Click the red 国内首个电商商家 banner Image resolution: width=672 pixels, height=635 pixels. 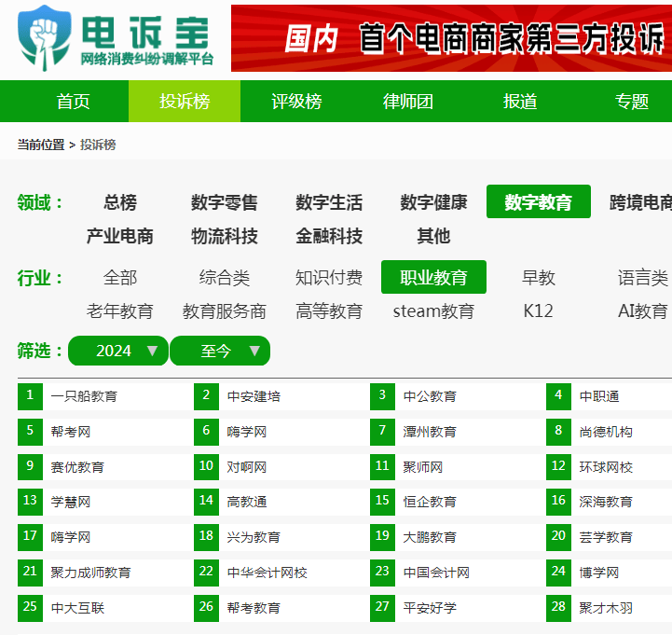(x=451, y=38)
